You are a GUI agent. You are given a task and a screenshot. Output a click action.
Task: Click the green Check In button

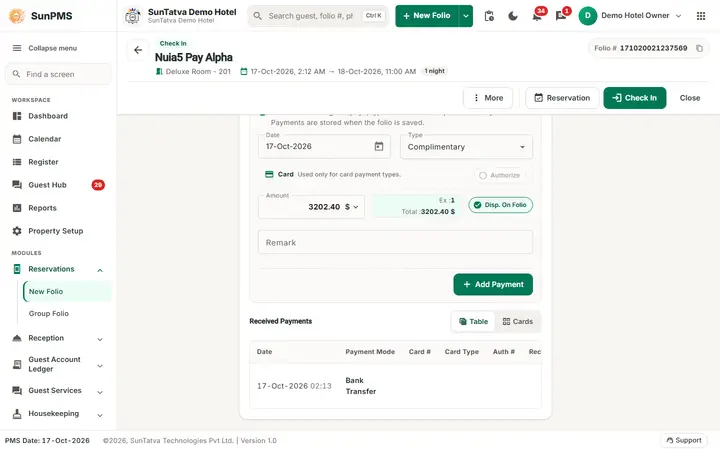click(635, 98)
